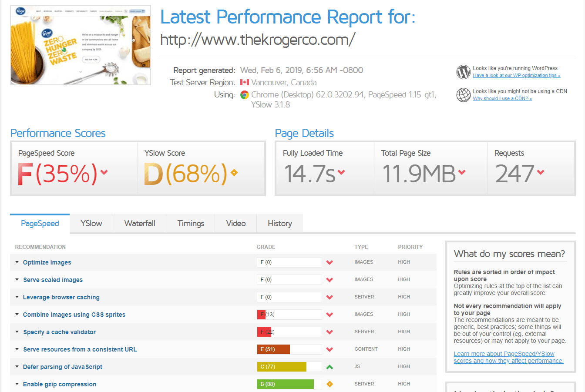Expand the Optimize images recommendation
The image size is (585, 392).
click(x=47, y=262)
